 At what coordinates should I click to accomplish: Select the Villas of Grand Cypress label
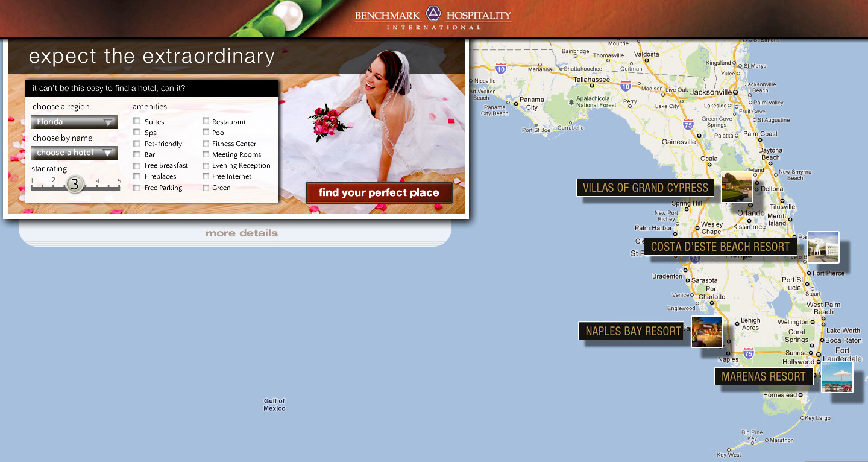click(x=645, y=188)
